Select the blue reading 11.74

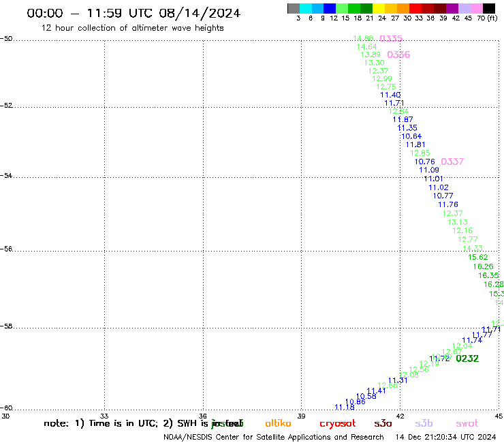point(472,340)
